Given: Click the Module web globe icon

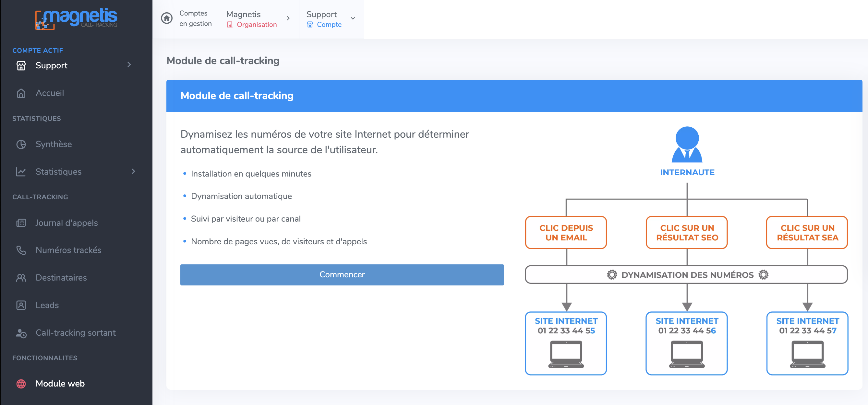Looking at the screenshot, I should (x=21, y=383).
